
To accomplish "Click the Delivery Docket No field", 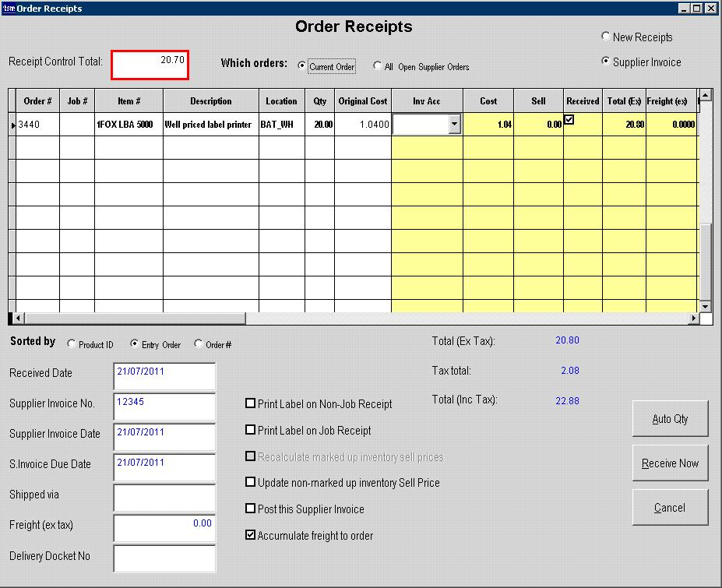I will pos(164,558).
